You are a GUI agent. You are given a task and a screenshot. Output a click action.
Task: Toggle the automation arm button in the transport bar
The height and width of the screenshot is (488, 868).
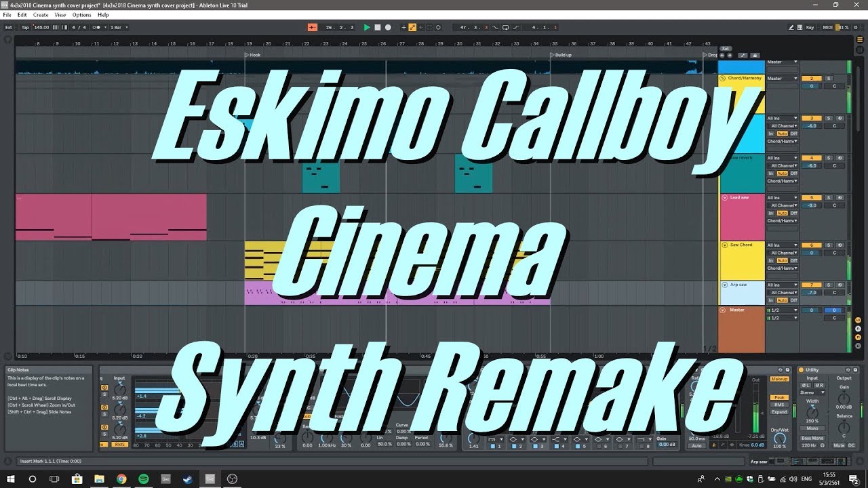coord(412,27)
